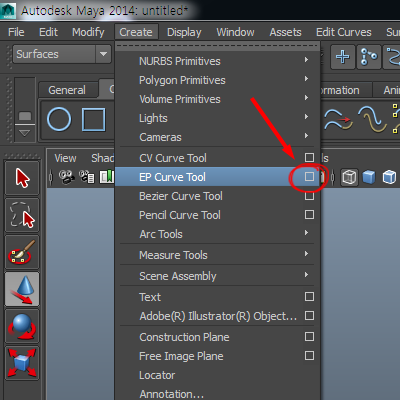
Task: Open Adobe Illustrator Object options box
Action: [309, 316]
